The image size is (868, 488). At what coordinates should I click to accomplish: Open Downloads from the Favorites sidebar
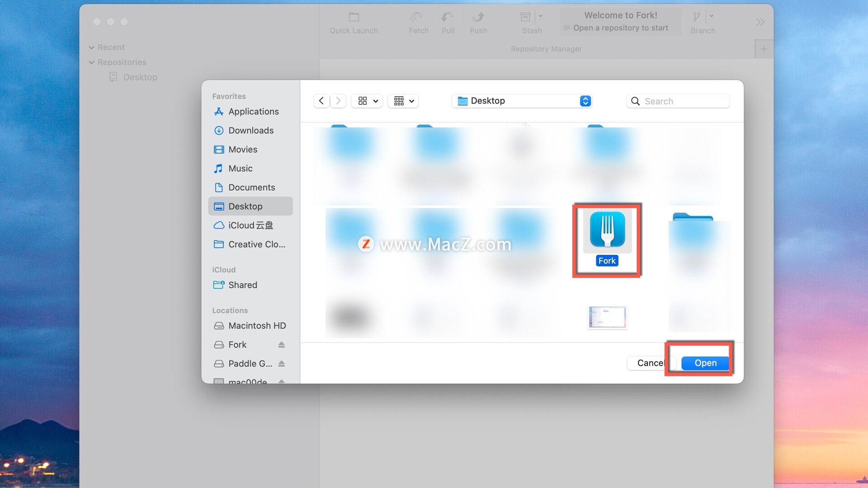click(250, 131)
